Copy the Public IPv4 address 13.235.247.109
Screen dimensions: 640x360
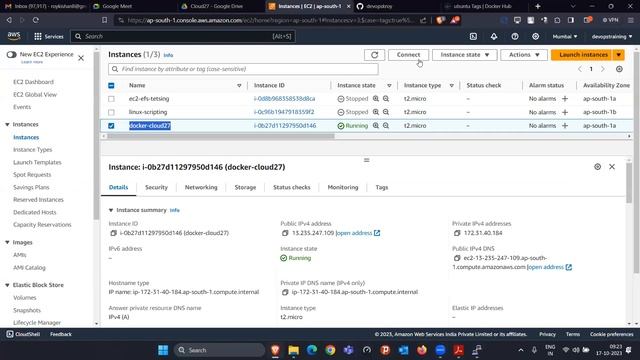click(285, 233)
